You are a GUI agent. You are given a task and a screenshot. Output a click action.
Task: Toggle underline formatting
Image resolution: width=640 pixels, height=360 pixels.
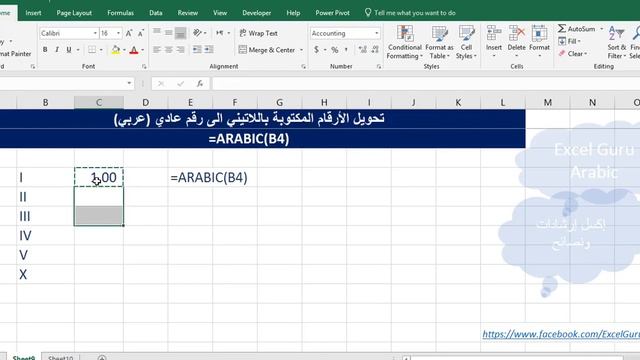tap(69, 50)
